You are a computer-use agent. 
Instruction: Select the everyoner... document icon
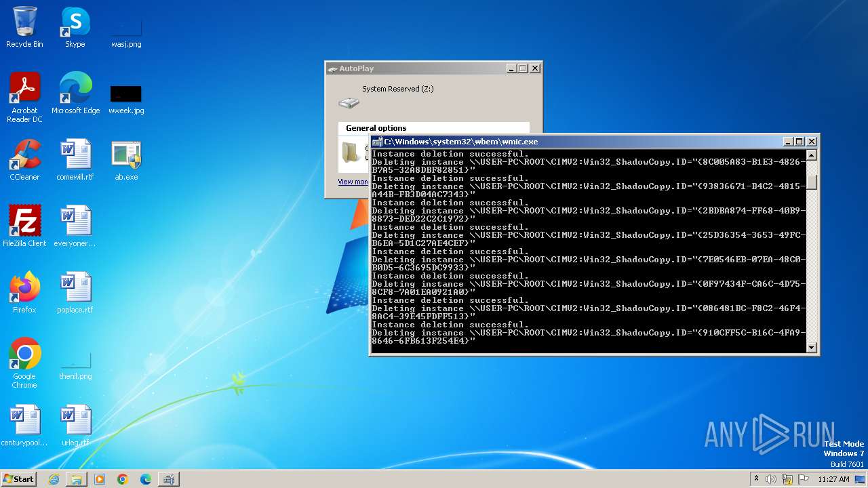[x=75, y=226]
